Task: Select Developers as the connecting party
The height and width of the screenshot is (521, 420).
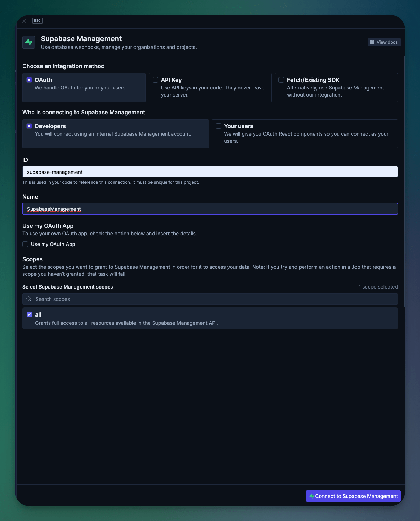Action: tap(116, 134)
